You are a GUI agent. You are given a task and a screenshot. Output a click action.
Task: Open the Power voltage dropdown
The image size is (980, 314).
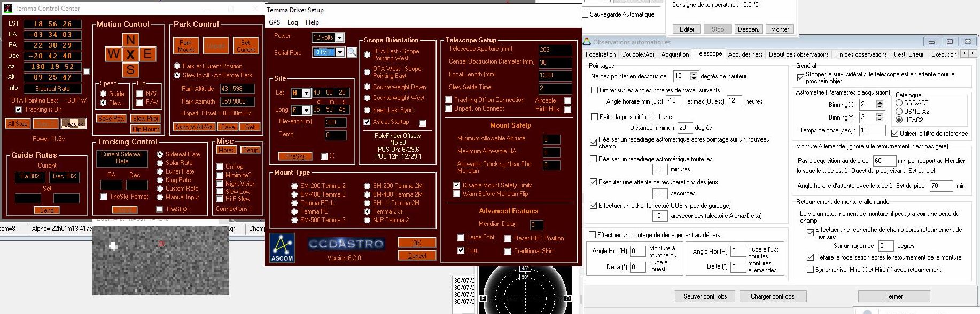pos(340,37)
